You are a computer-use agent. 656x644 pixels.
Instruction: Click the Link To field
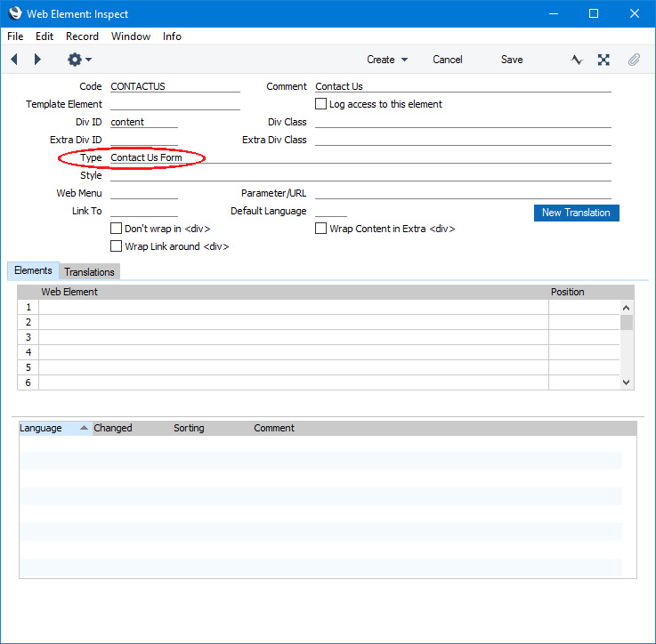[144, 210]
